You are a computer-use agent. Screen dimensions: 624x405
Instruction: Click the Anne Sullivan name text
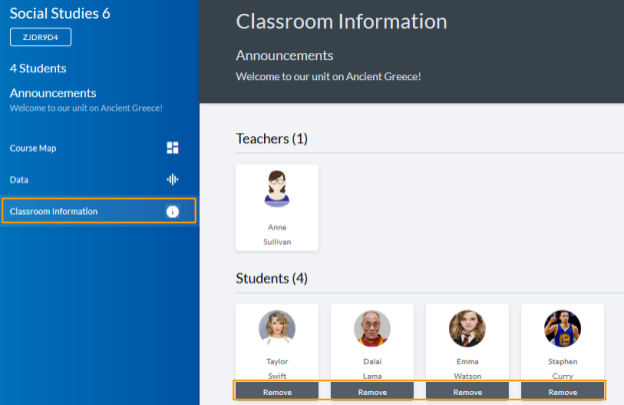tap(277, 234)
